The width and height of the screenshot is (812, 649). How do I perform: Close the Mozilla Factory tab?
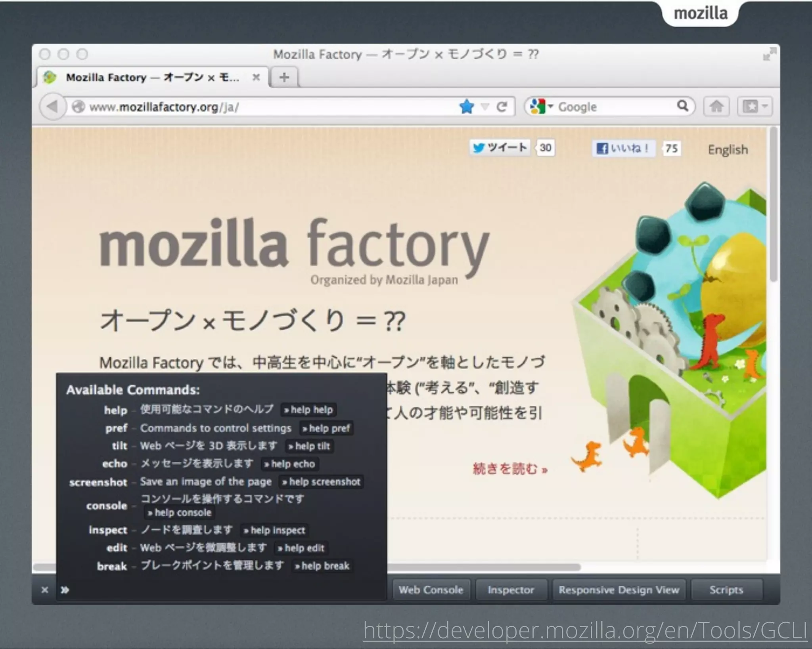[x=256, y=77]
